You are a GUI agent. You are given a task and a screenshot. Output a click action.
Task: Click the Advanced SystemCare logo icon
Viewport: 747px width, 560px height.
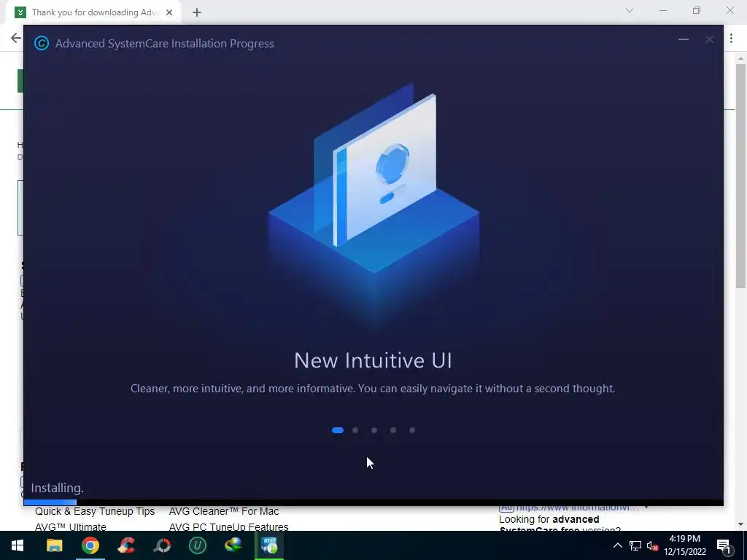(x=42, y=43)
